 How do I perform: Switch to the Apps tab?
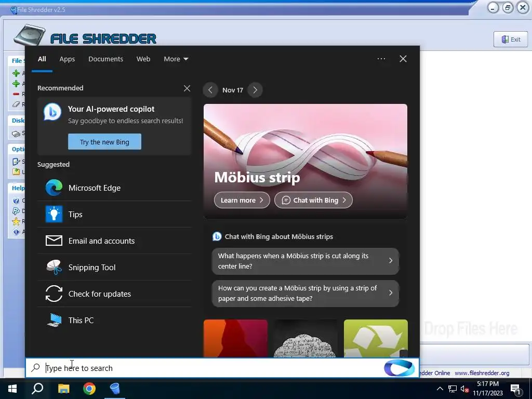click(x=67, y=59)
